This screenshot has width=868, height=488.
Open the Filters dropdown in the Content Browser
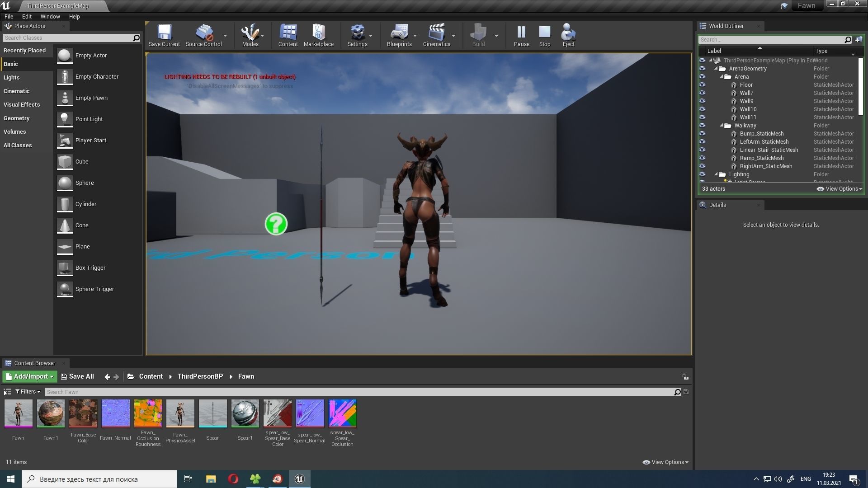coord(28,392)
